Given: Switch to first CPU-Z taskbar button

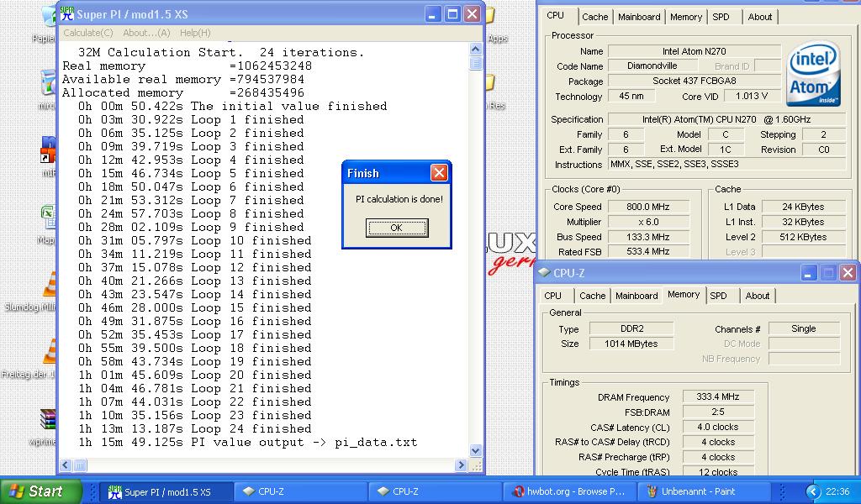Looking at the screenshot, I should tap(300, 492).
